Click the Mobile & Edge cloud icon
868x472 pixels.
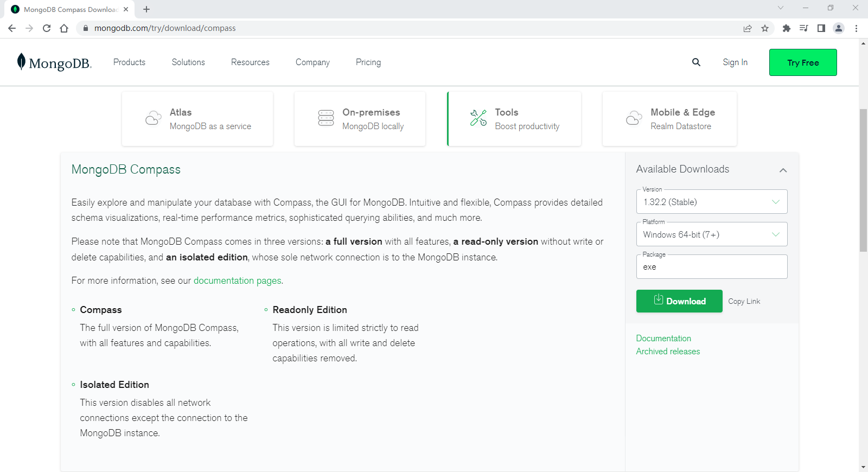634,118
